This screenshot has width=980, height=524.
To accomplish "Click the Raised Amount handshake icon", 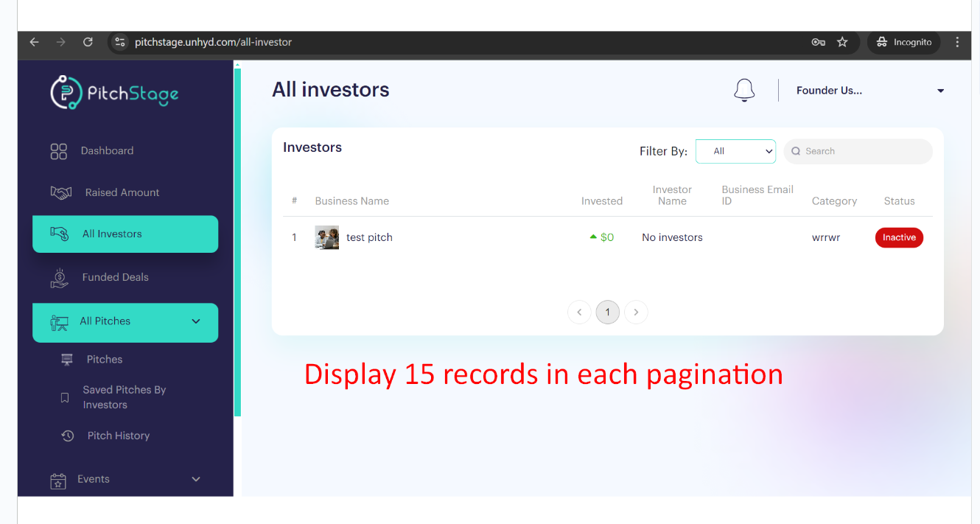I will coord(60,192).
